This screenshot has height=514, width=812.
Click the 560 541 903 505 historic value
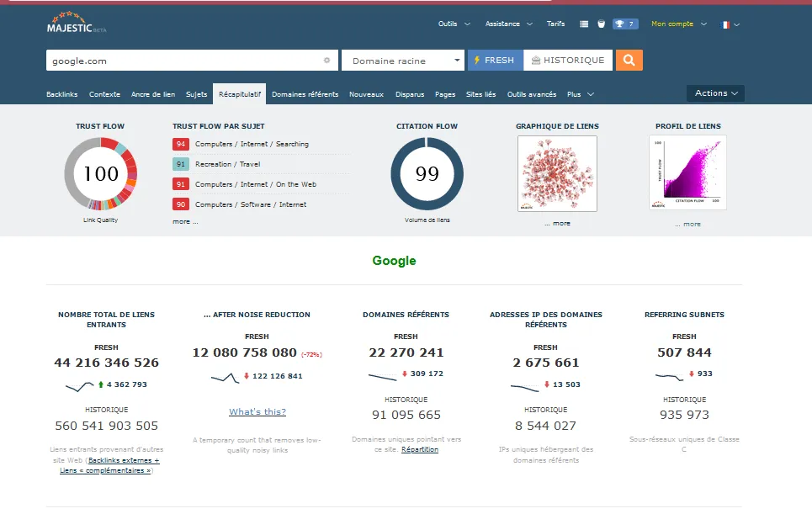click(106, 426)
